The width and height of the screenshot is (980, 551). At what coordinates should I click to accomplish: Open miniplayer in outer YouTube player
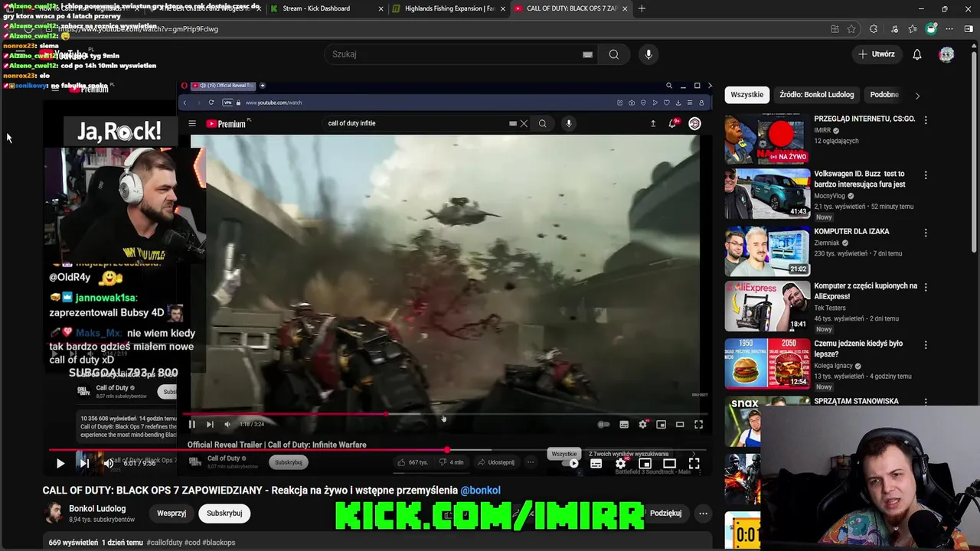pyautogui.click(x=645, y=463)
